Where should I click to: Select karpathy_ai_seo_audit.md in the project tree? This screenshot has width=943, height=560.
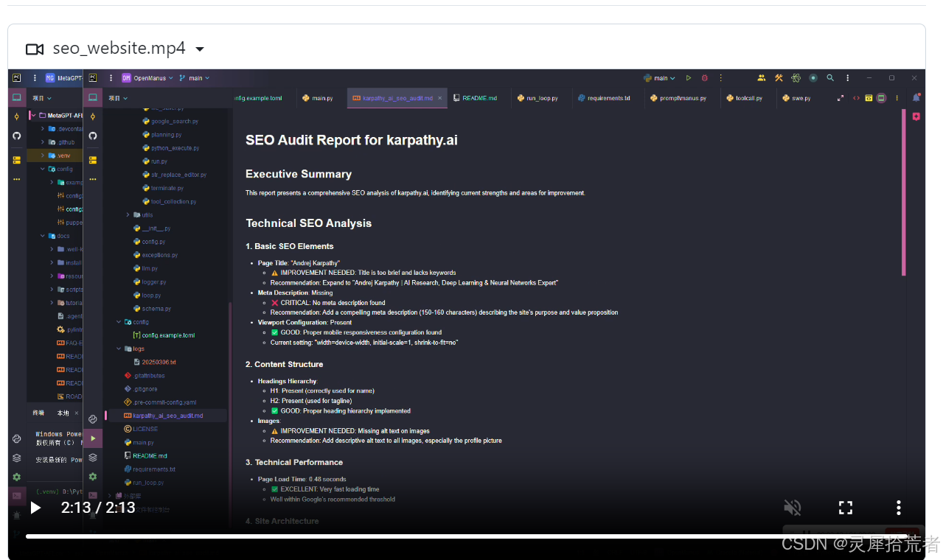(163, 416)
